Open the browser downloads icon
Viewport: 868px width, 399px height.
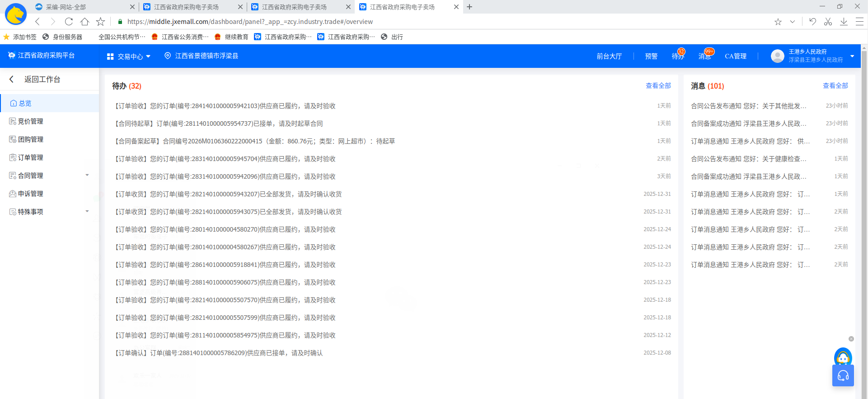(844, 22)
